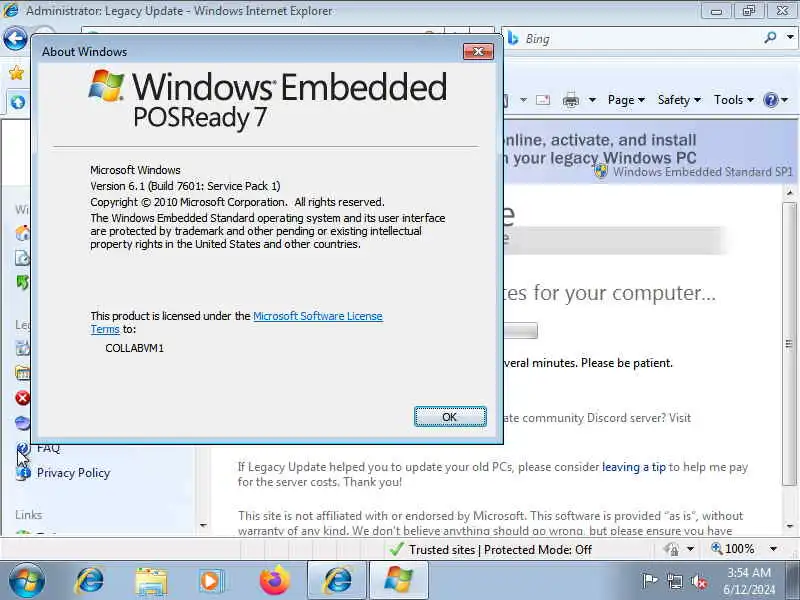Open Favorites with the yellow star icon
800x600 pixels.
pyautogui.click(x=16, y=73)
